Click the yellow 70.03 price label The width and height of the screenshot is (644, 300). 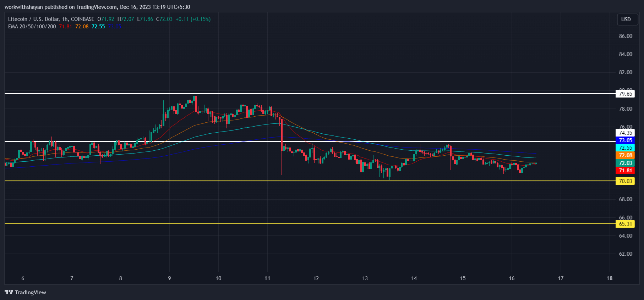[625, 181]
